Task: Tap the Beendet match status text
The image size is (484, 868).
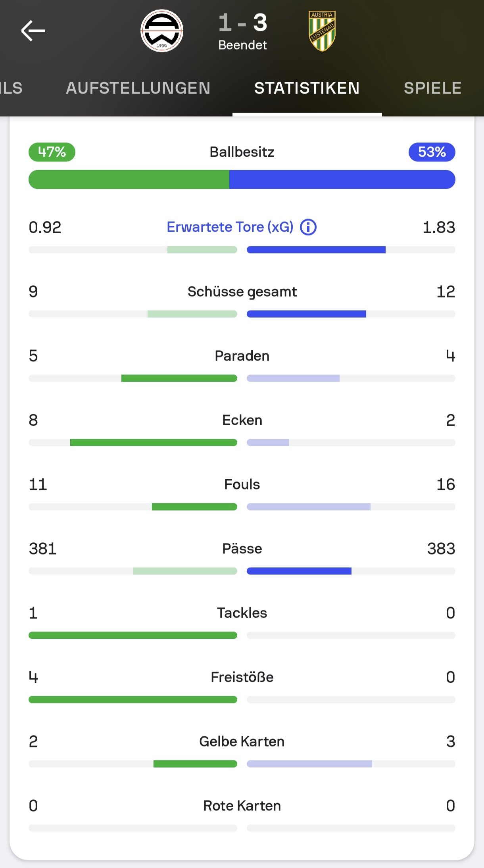Action: (x=242, y=45)
